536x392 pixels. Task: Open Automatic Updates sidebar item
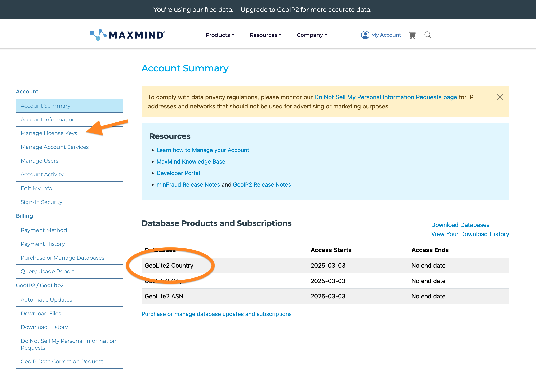46,300
